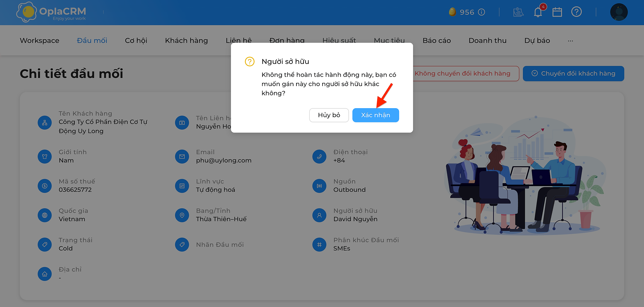Open the stacked documents icon in the header

(518, 12)
